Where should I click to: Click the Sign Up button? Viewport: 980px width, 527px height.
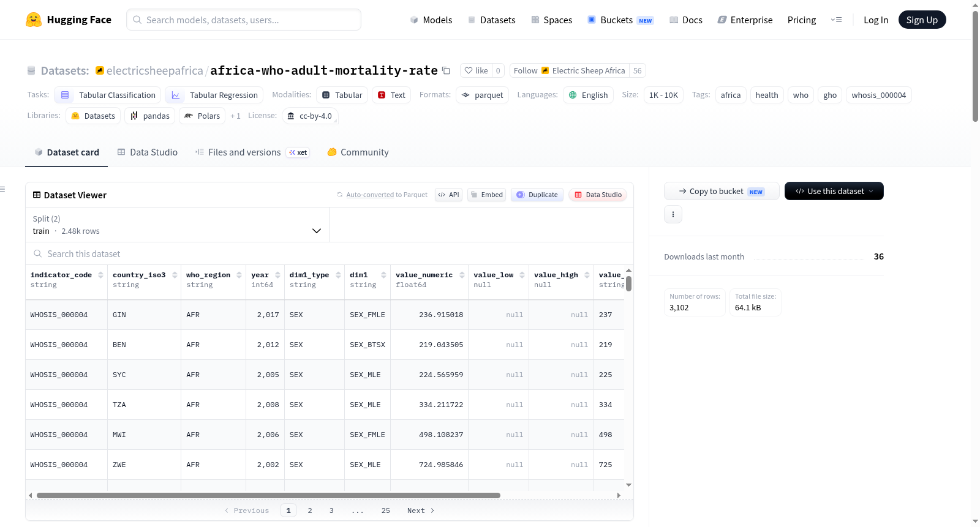pyautogui.click(x=922, y=20)
